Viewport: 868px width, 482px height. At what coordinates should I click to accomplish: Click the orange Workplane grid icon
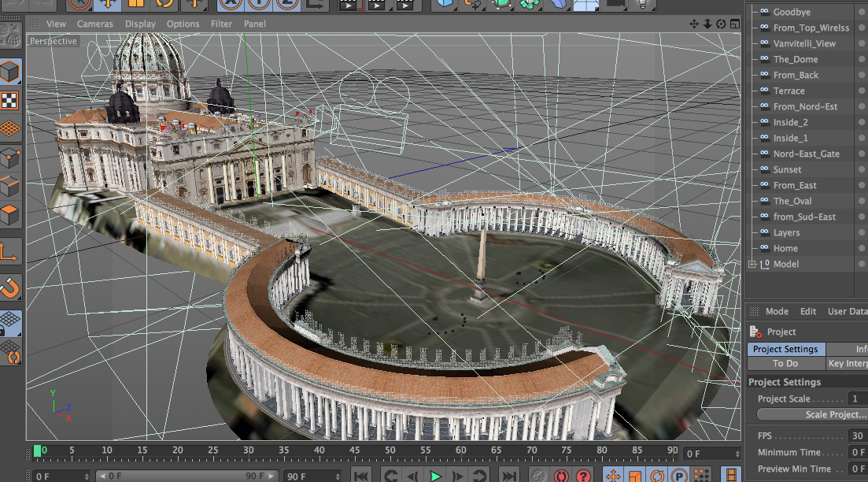point(10,129)
